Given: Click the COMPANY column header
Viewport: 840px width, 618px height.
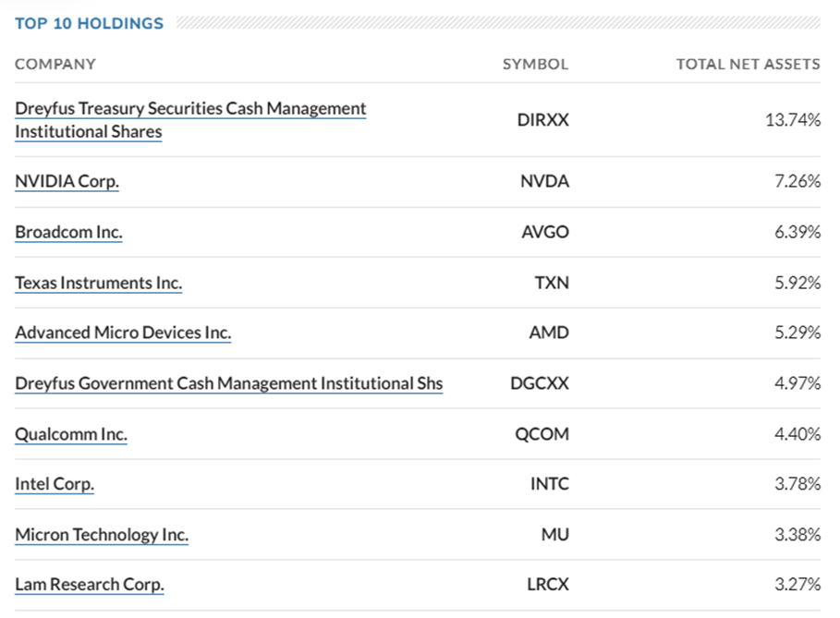Looking at the screenshot, I should 55,64.
